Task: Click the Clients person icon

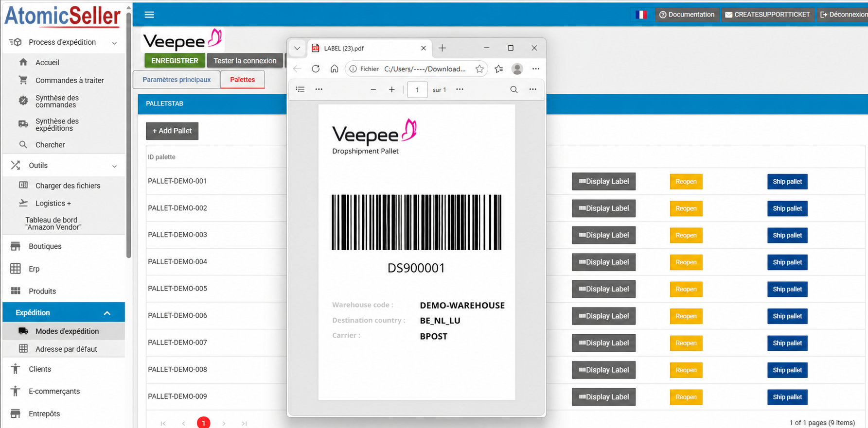Action: 16,369
